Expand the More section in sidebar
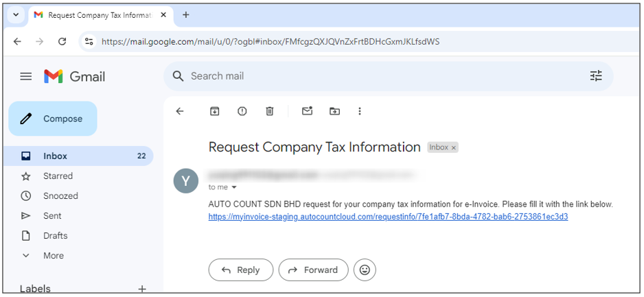The height and width of the screenshot is (297, 644). pos(54,256)
